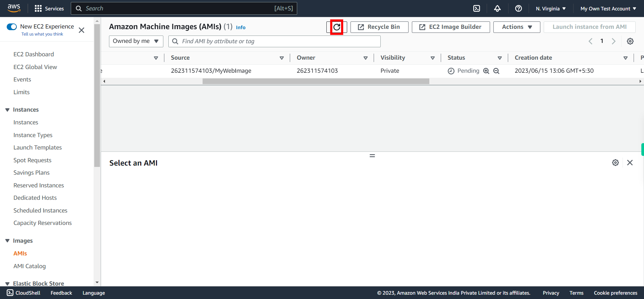Image resolution: width=644 pixels, height=299 pixels.
Task: Open My Own Test Account menu
Action: click(608, 8)
